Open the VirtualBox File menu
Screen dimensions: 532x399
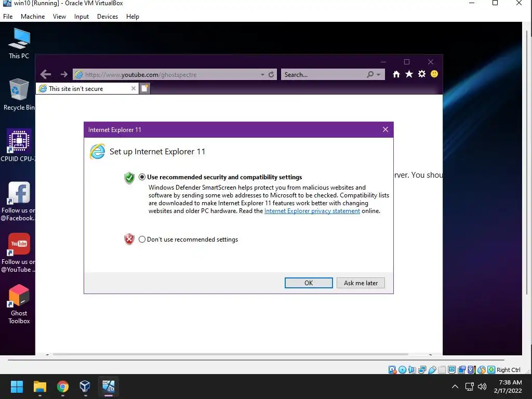click(8, 16)
